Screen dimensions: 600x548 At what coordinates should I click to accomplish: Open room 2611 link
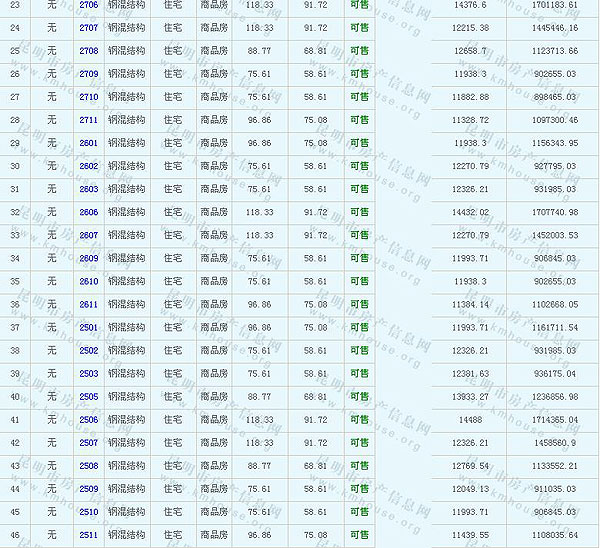pyautogui.click(x=88, y=304)
